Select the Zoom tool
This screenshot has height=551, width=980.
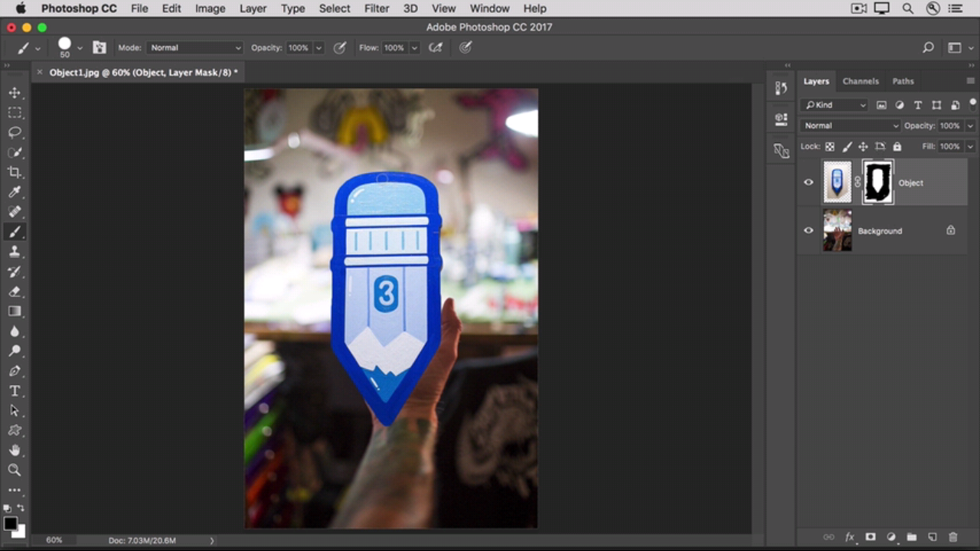click(15, 470)
